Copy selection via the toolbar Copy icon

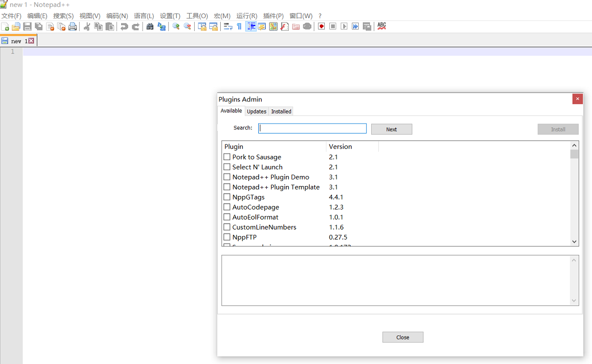(98, 26)
